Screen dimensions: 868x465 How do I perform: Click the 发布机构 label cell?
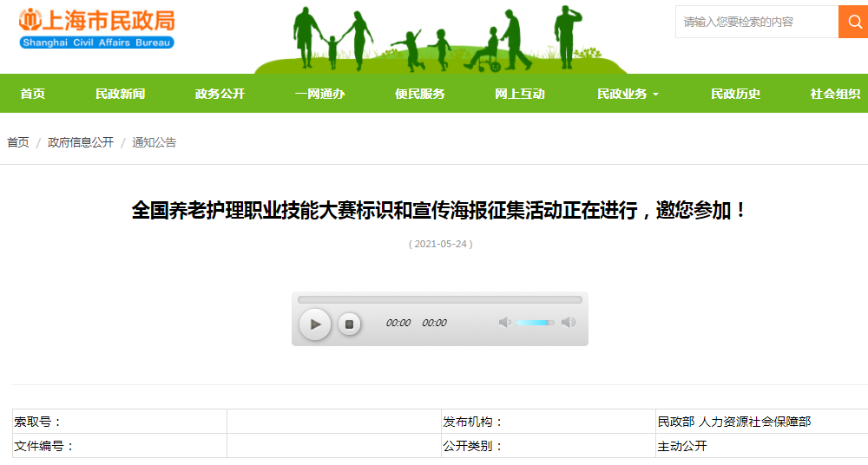pyautogui.click(x=549, y=422)
